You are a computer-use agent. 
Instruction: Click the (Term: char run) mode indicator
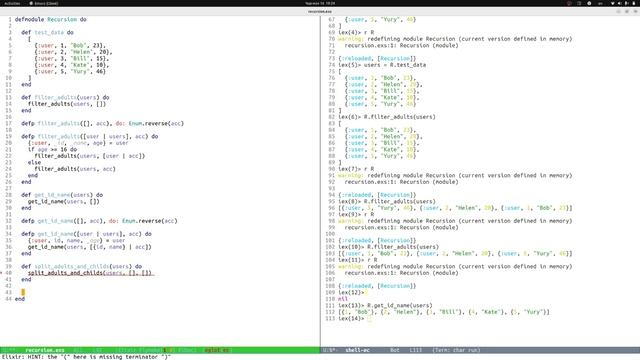(456, 350)
